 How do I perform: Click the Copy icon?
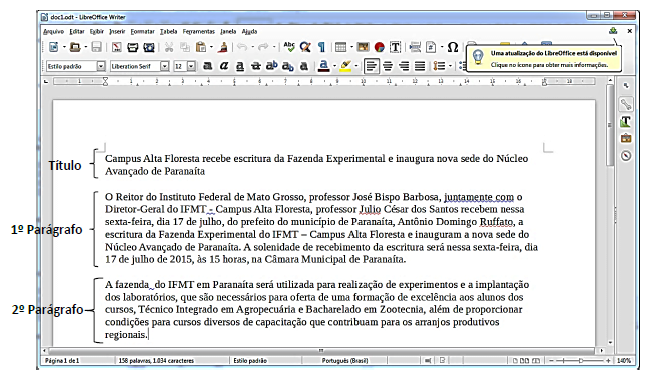(x=184, y=47)
